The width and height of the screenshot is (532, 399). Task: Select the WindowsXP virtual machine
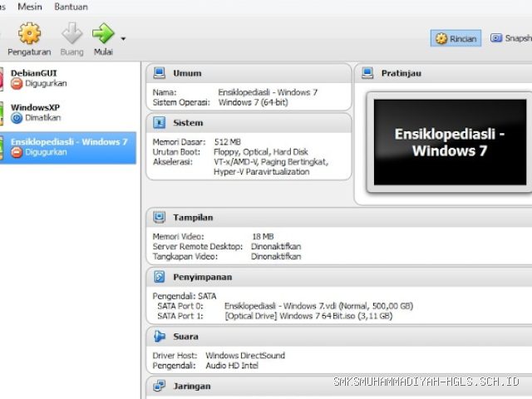point(68,113)
